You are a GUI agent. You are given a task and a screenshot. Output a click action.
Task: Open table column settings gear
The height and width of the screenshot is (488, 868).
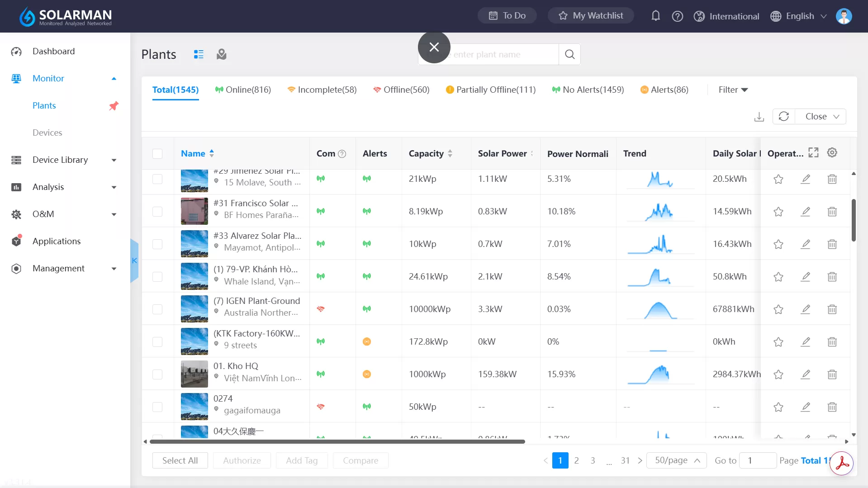pyautogui.click(x=832, y=153)
